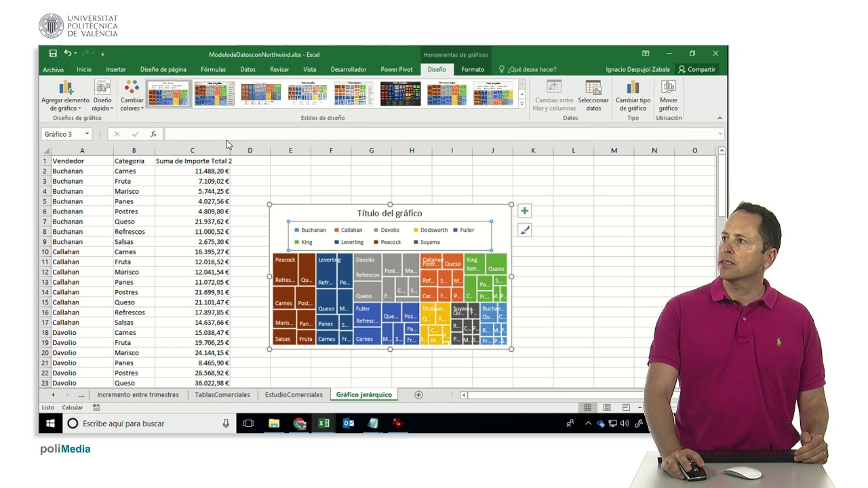868x488 pixels.
Task: Open the EstudioComerciales sheet tab
Action: 294,394
